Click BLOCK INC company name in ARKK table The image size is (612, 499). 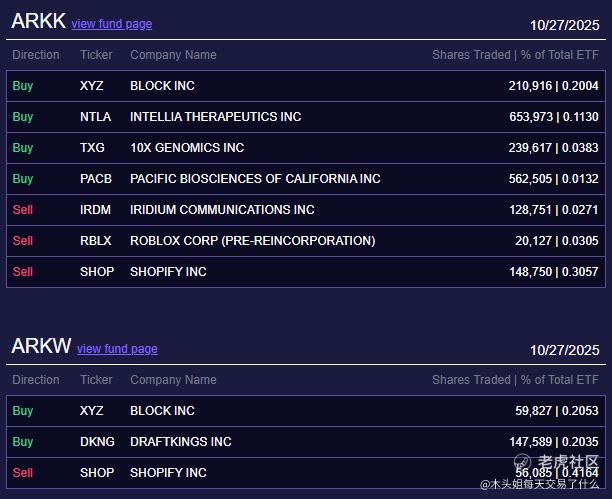click(x=162, y=86)
